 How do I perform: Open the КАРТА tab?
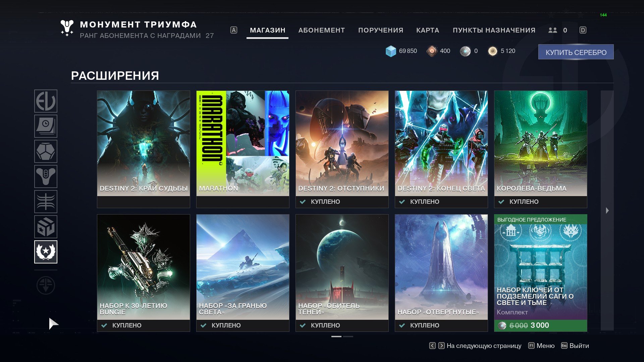click(x=428, y=31)
